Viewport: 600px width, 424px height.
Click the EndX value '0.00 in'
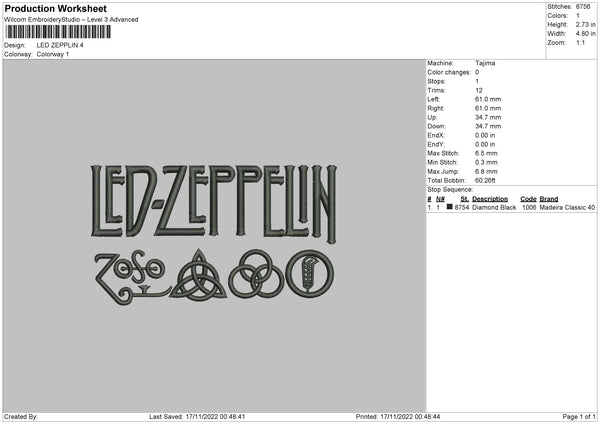485,135
